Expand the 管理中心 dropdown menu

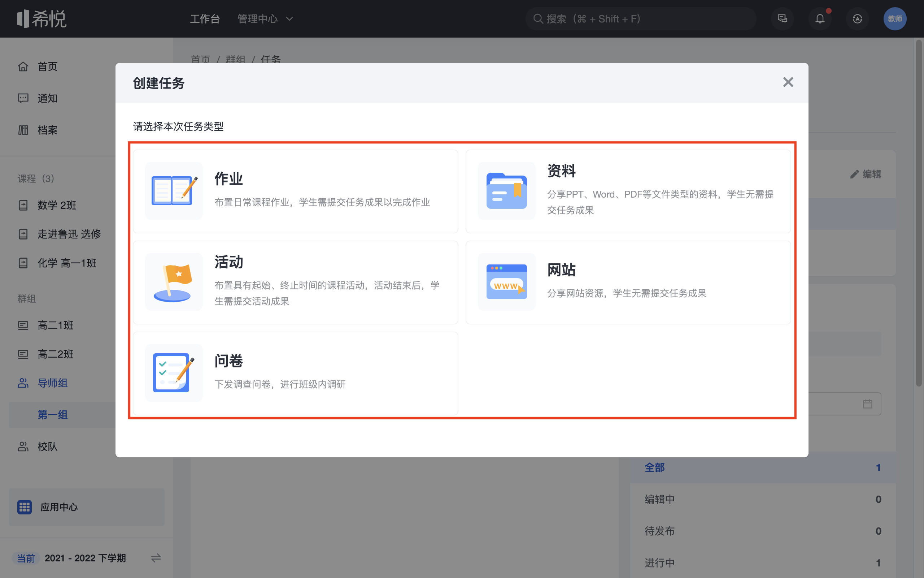point(265,19)
